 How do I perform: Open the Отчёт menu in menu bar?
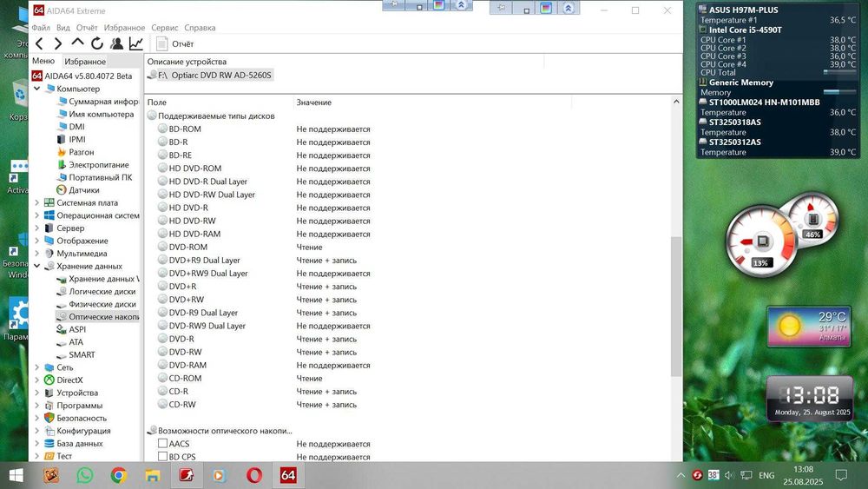tap(87, 28)
